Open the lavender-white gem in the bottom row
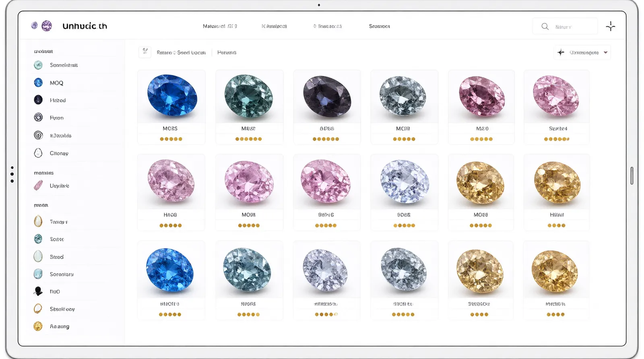The width and height of the screenshot is (644, 359). coord(325,270)
